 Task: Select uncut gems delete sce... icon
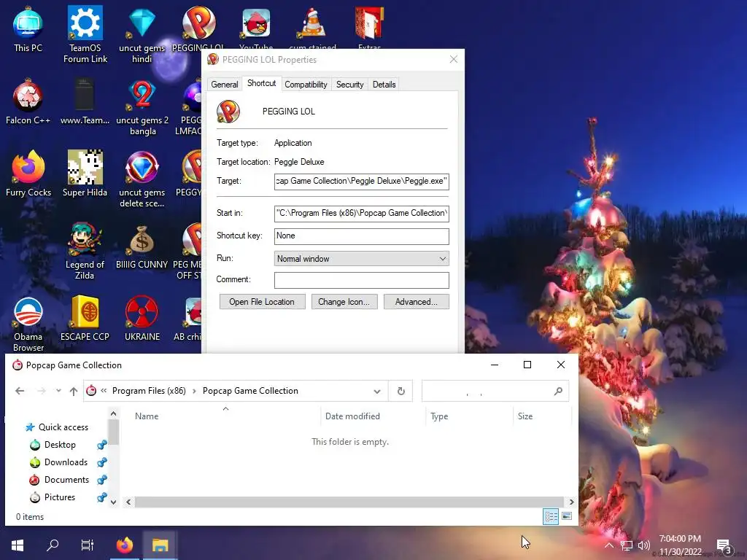pyautogui.click(x=142, y=179)
